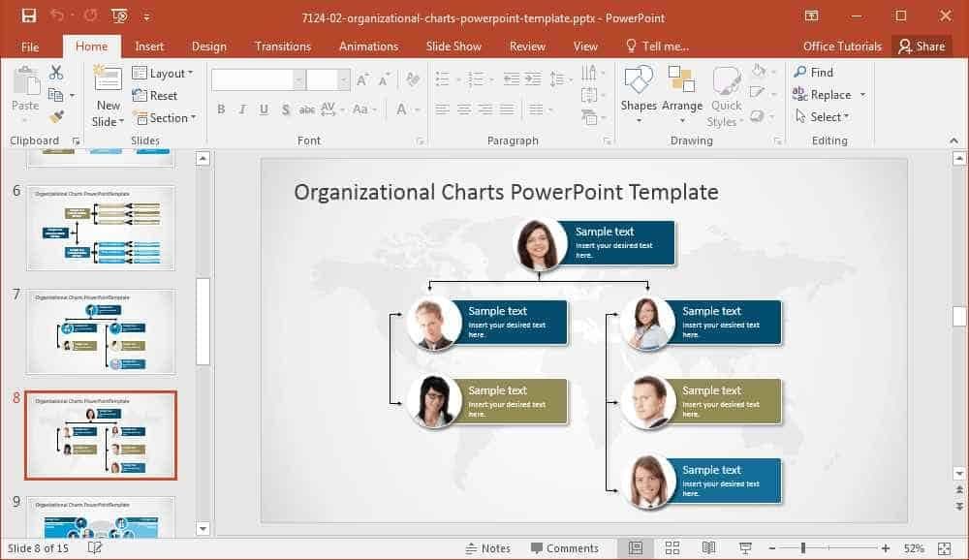
Task: Switch to Slide Sorter view icon
Action: (672, 547)
